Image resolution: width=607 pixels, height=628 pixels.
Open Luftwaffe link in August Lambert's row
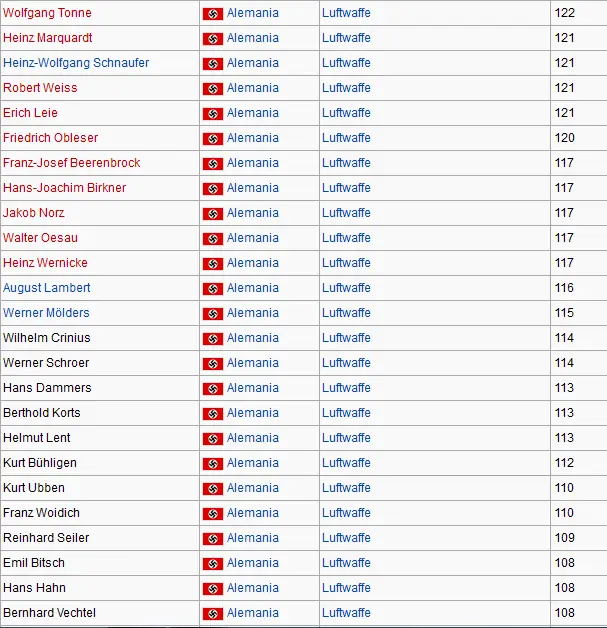tap(346, 288)
